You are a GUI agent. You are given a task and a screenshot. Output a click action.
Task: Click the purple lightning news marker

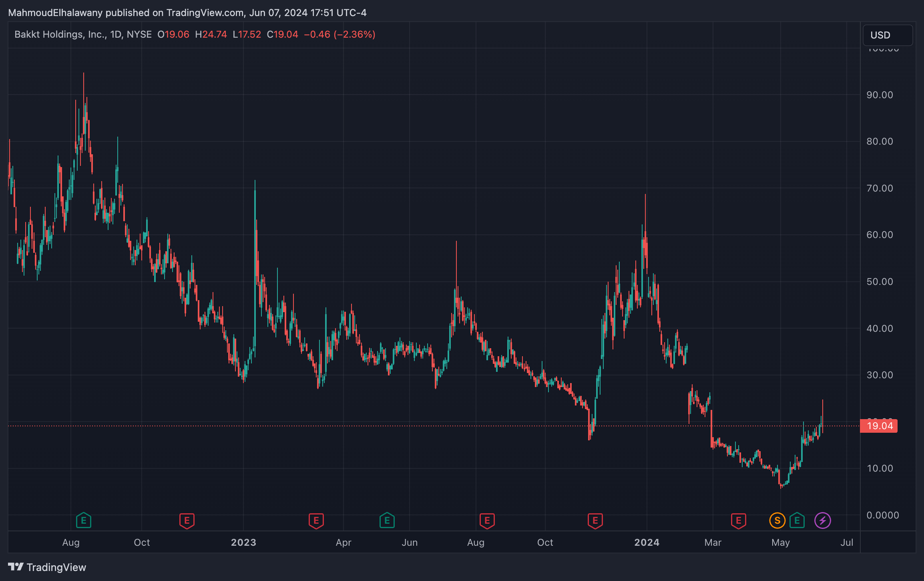coord(822,520)
